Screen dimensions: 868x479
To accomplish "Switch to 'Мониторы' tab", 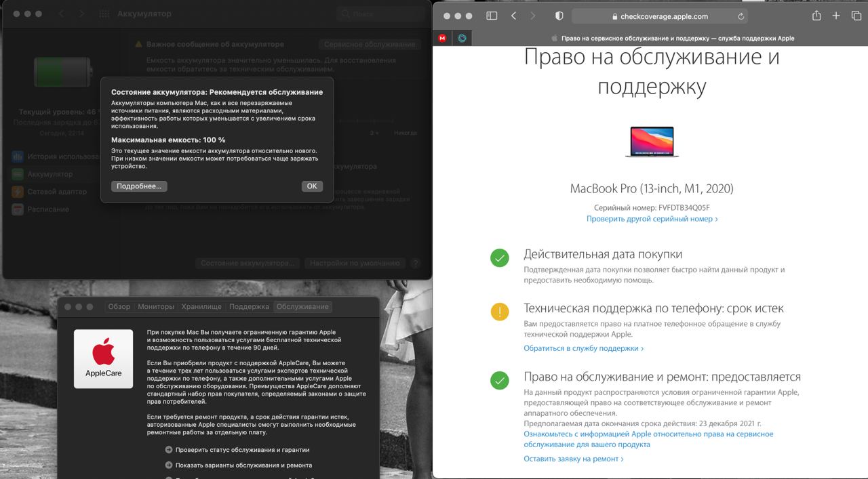I will 156,307.
